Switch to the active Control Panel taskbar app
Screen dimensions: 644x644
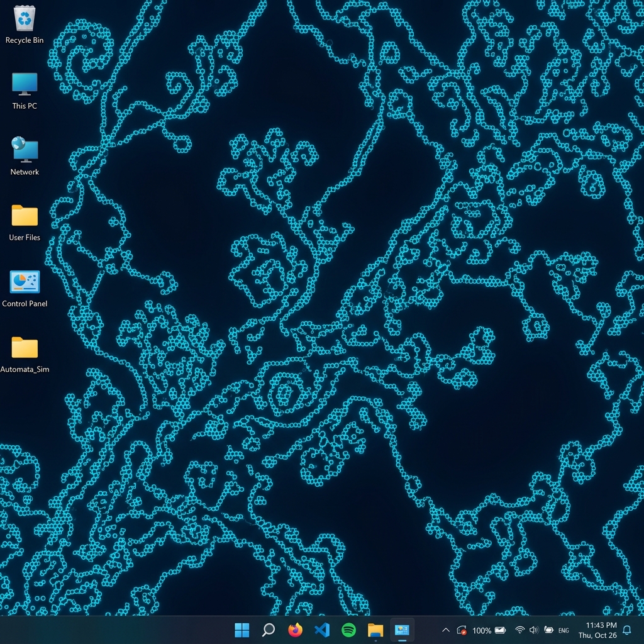click(x=402, y=630)
